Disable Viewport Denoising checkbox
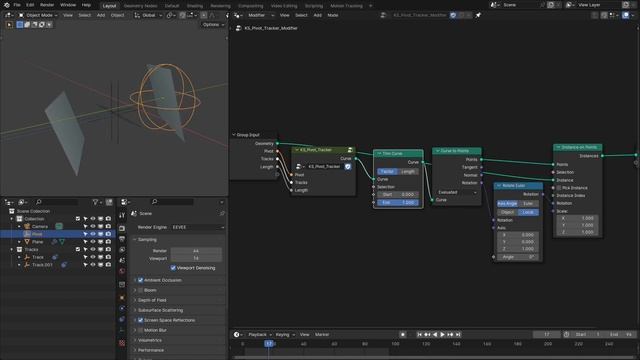640x360 pixels. (x=173, y=268)
